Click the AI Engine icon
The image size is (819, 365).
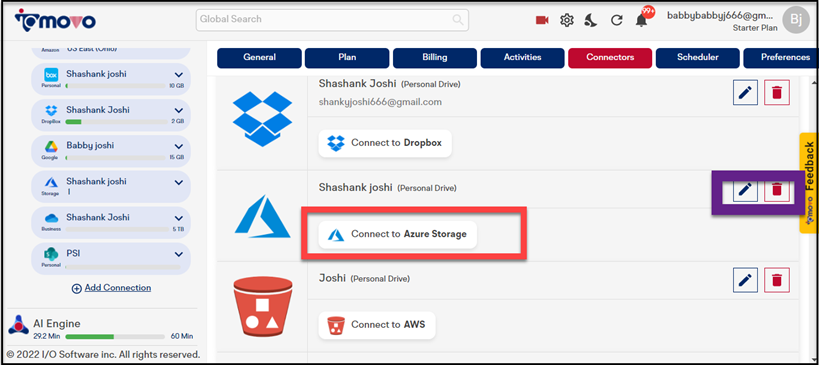coord(18,324)
